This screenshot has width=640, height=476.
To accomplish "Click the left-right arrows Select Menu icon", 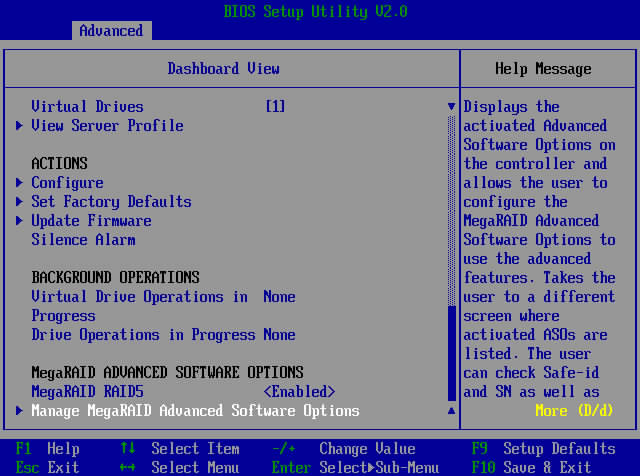I will click(x=128, y=467).
